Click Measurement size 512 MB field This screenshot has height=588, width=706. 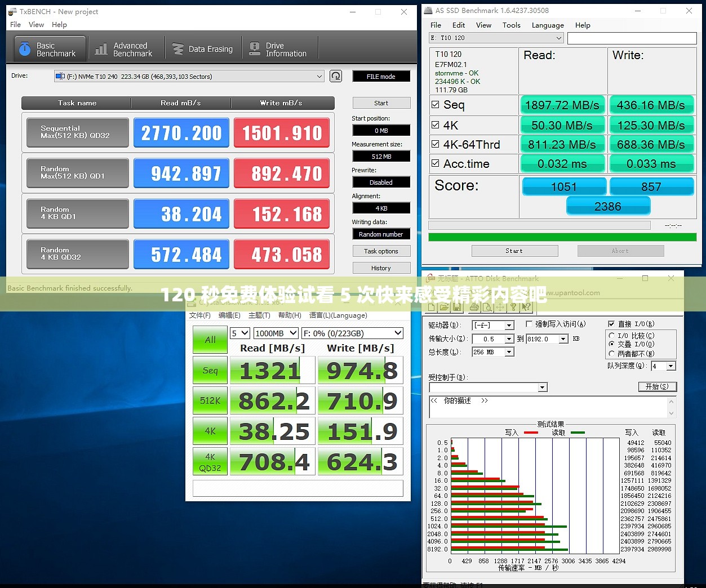click(x=381, y=157)
